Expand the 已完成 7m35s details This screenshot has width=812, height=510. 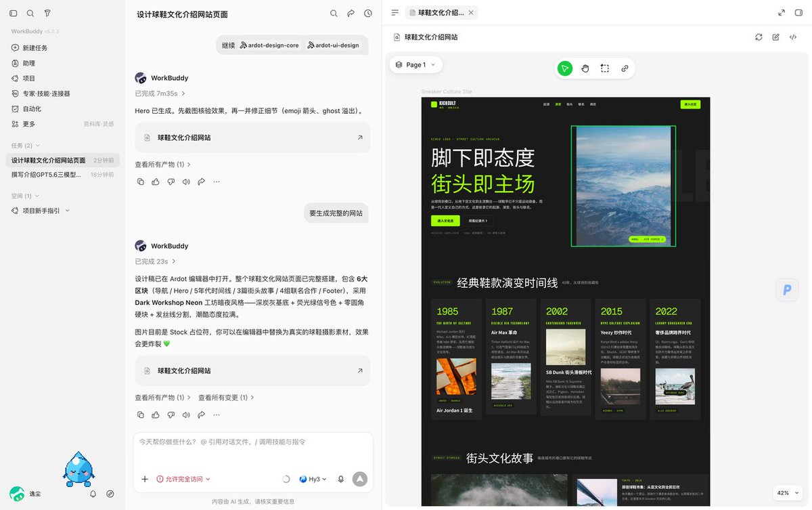(x=160, y=93)
